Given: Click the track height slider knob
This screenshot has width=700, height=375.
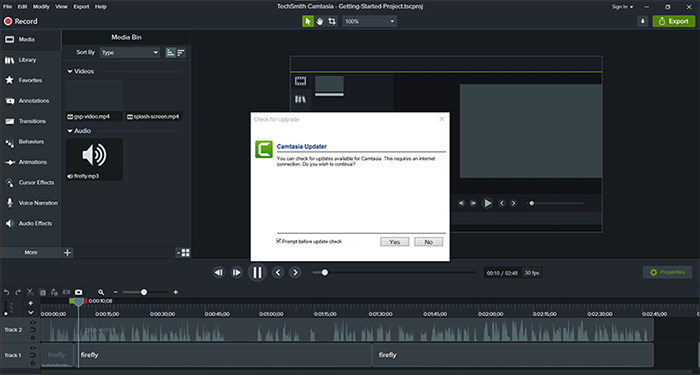Looking at the screenshot, I should (5, 314).
